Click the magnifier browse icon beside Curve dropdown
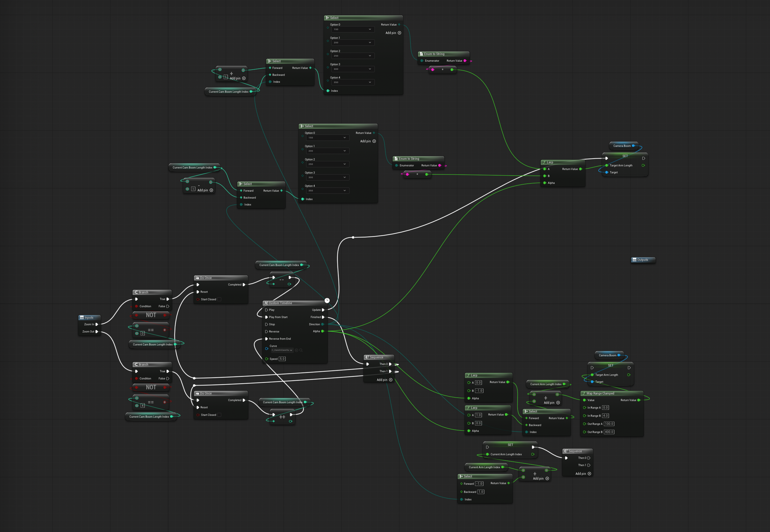The width and height of the screenshot is (770, 532). (x=301, y=350)
